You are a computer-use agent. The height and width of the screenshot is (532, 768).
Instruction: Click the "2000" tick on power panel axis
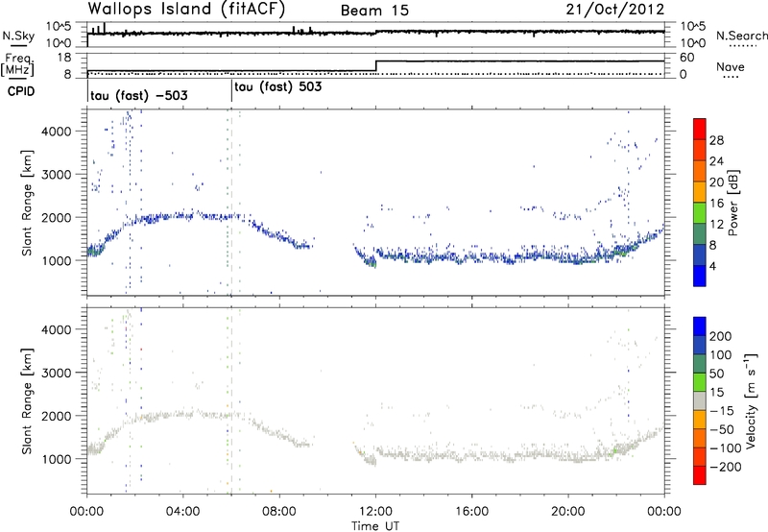coord(57,217)
